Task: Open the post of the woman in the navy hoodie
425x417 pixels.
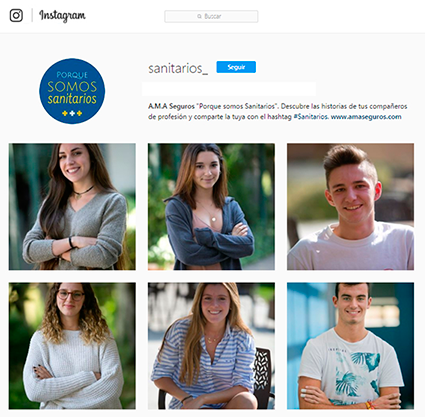Action: [x=211, y=207]
